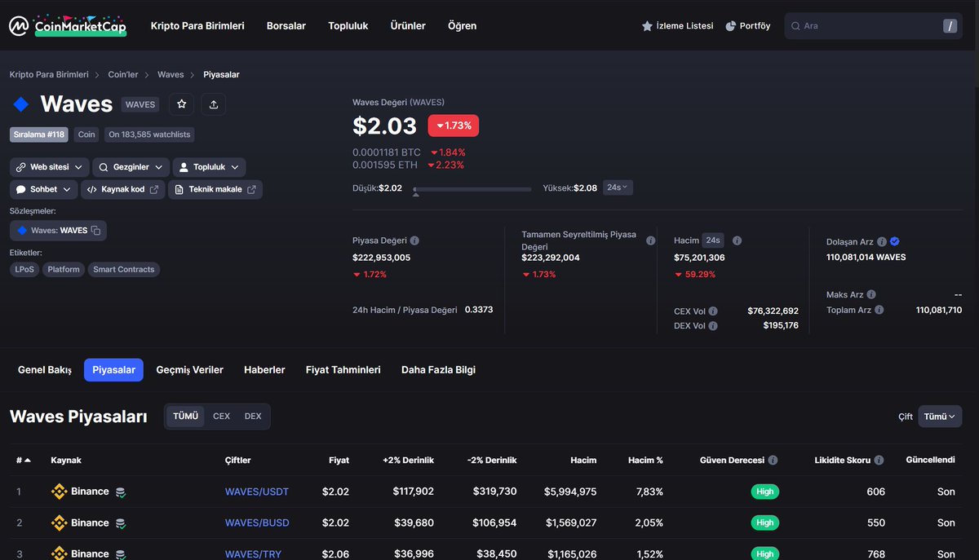Click info icon next to Piyasa Değeri
979x560 pixels.
[x=414, y=241]
